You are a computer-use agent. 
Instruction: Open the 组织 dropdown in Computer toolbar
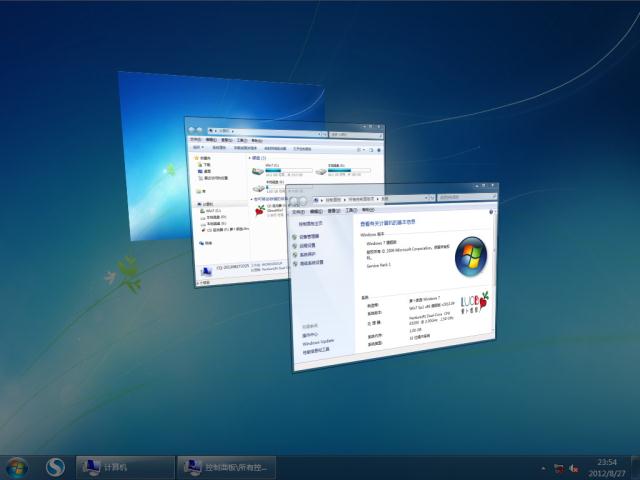click(x=198, y=147)
